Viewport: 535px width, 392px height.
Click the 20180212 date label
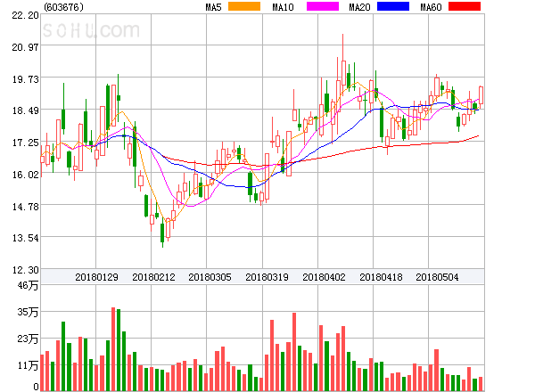[x=153, y=277]
